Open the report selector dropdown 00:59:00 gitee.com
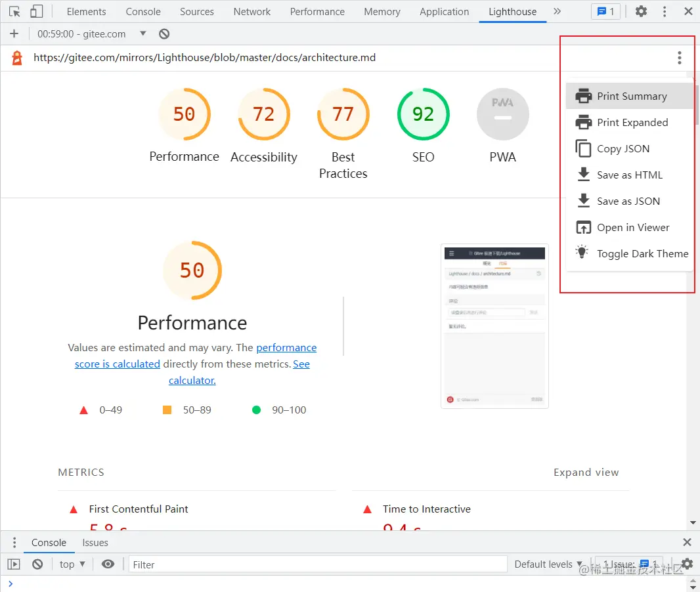Image resolution: width=700 pixels, height=592 pixels. (91, 34)
